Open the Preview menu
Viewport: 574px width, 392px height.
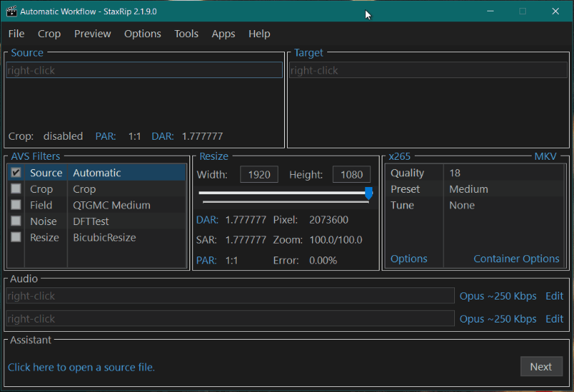coord(93,34)
